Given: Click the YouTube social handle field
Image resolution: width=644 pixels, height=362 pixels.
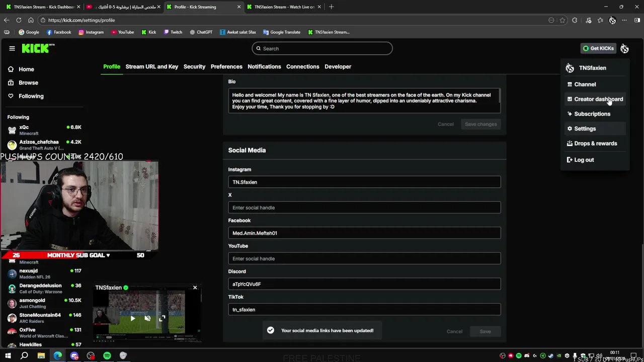Looking at the screenshot, I should coord(364,258).
